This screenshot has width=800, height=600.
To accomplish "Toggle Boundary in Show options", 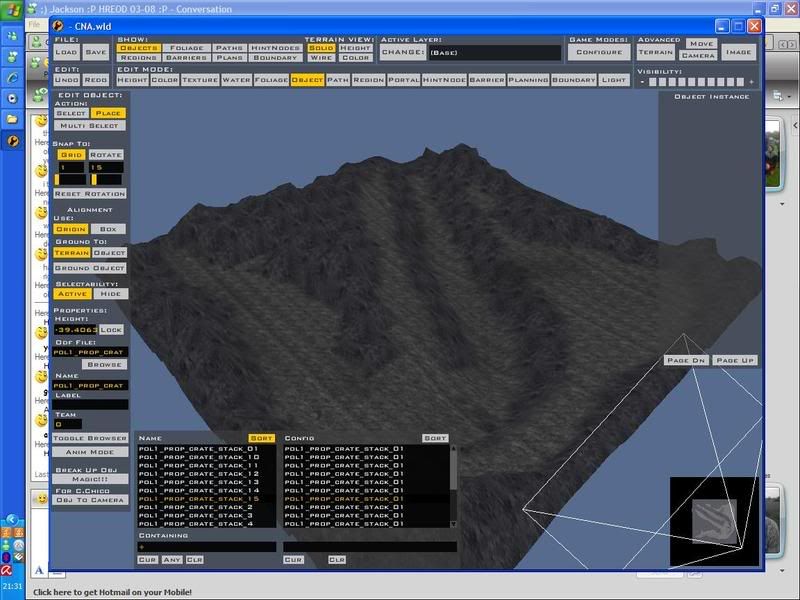I will (x=275, y=58).
